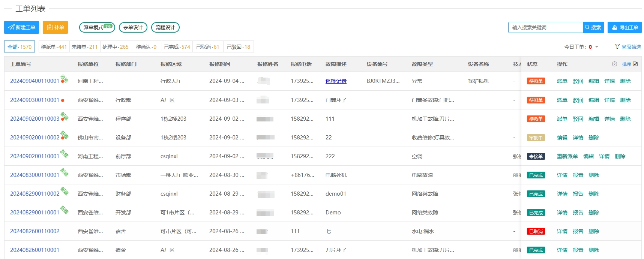644x259 pixels.
Task: Open the 流程设计 button
Action: coord(165,27)
